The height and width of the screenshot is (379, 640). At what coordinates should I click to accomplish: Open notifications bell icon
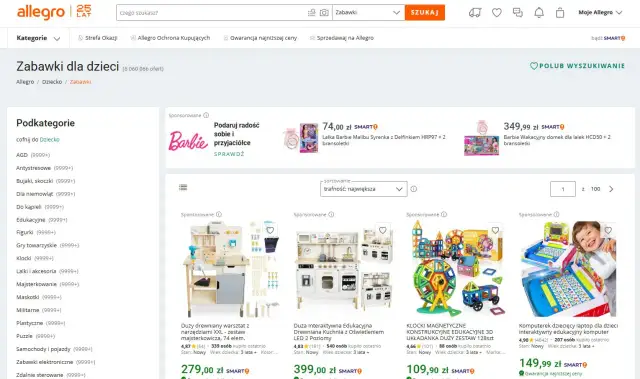(x=539, y=13)
